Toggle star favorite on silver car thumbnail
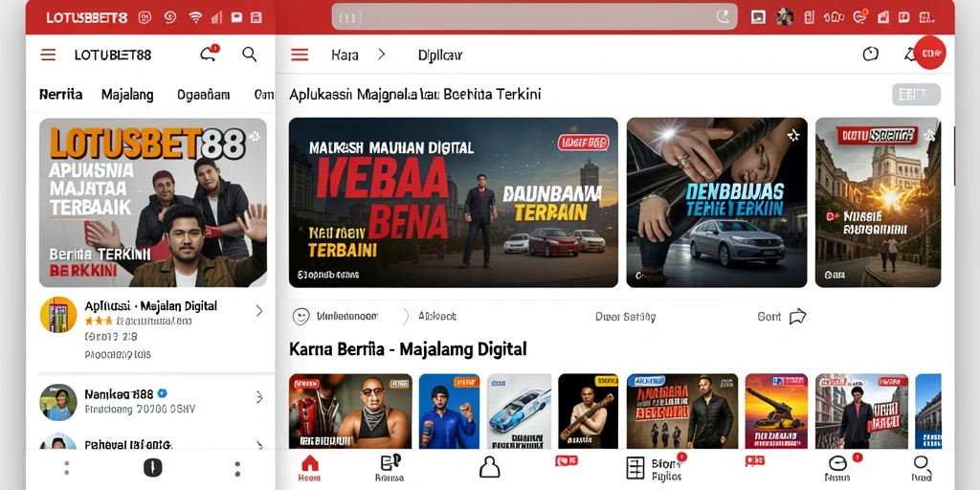The height and width of the screenshot is (490, 980). coord(793,134)
